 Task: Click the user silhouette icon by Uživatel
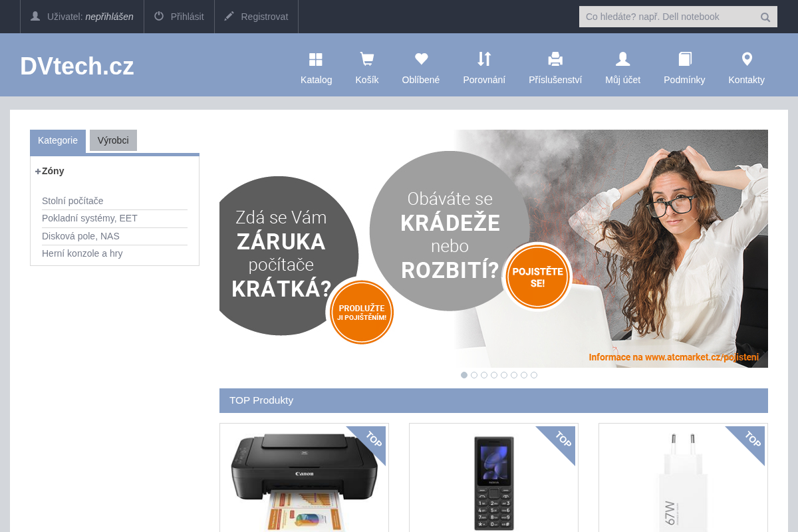tap(35, 16)
